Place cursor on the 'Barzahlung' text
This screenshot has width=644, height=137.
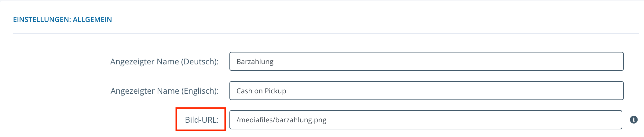(255, 62)
